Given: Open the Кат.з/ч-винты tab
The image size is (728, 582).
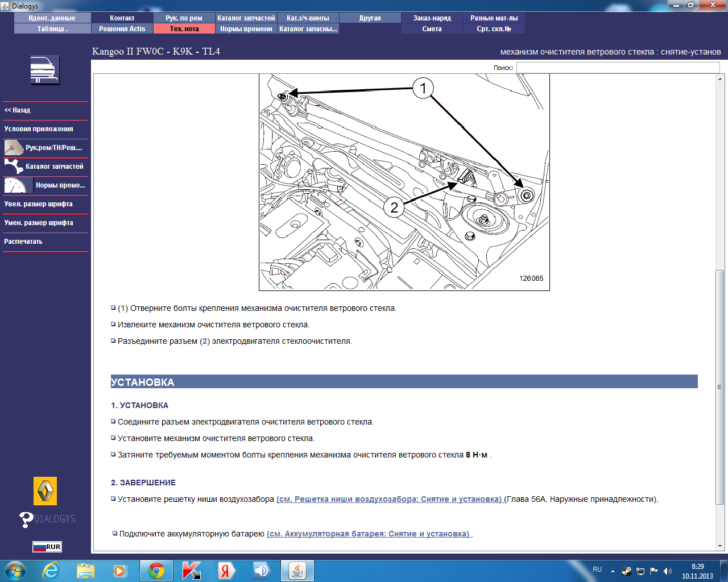Looking at the screenshot, I should (x=308, y=18).
